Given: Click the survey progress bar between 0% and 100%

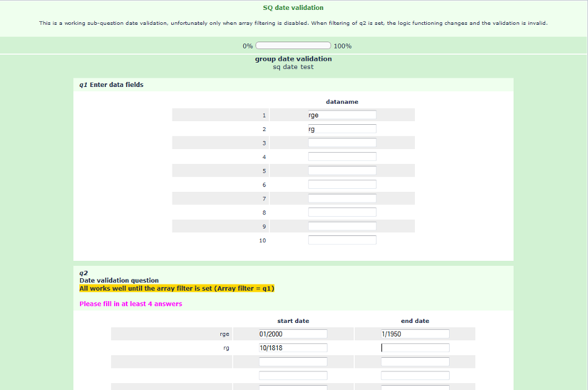Looking at the screenshot, I should point(293,46).
